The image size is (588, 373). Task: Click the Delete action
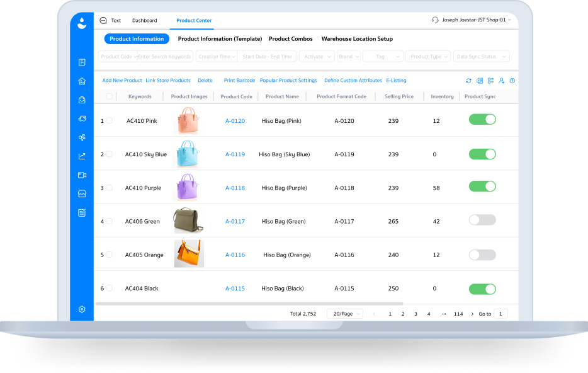[205, 81]
